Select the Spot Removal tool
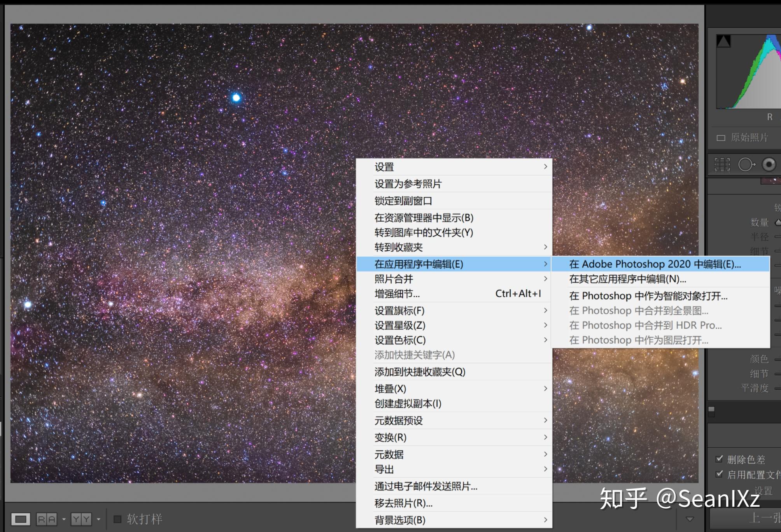Screen dimensions: 781x532 click(746, 164)
